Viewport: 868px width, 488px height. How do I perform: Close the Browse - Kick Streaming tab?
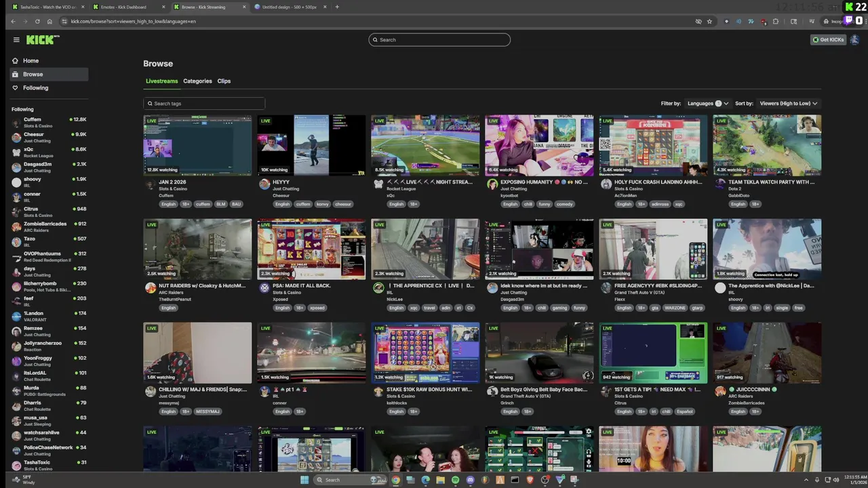tap(244, 7)
